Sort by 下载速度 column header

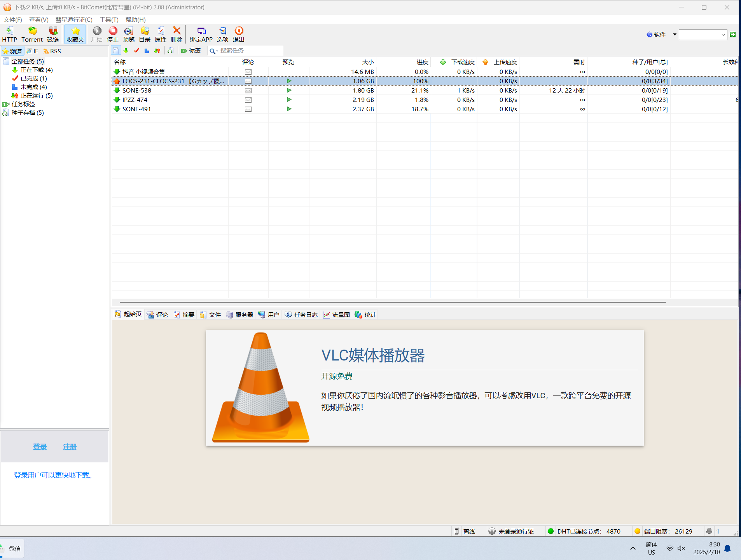pyautogui.click(x=454, y=62)
